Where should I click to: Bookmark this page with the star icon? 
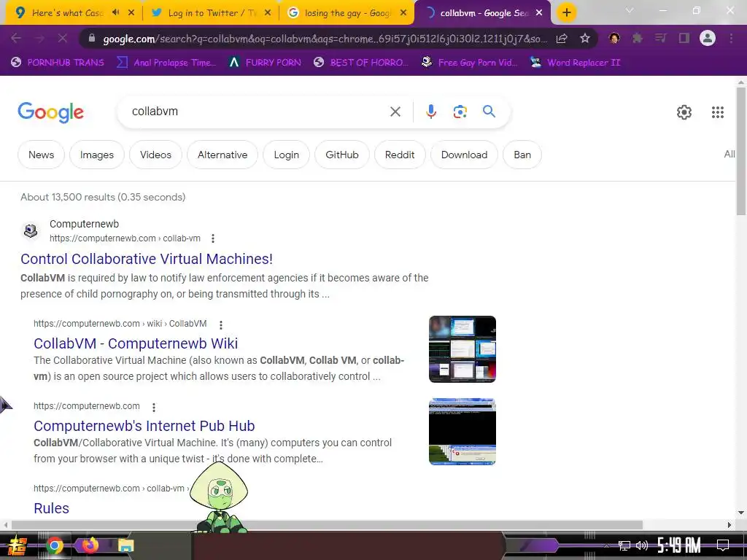click(x=585, y=39)
